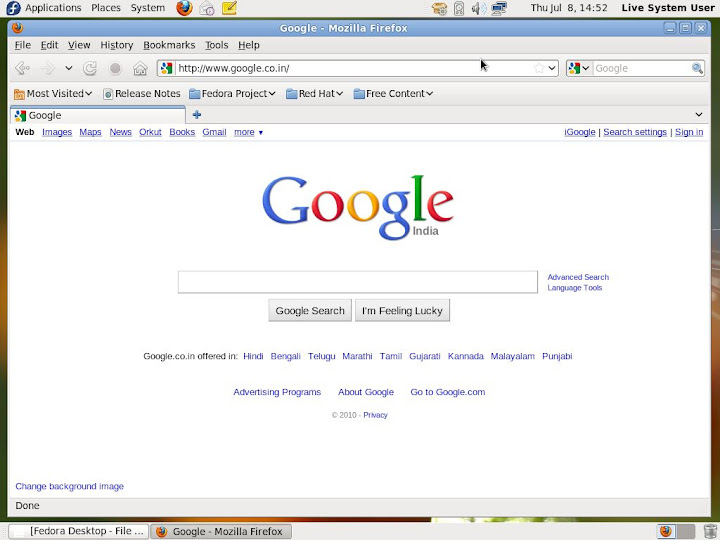
Task: Click the volume speaker icon in system tray
Action: (x=478, y=8)
